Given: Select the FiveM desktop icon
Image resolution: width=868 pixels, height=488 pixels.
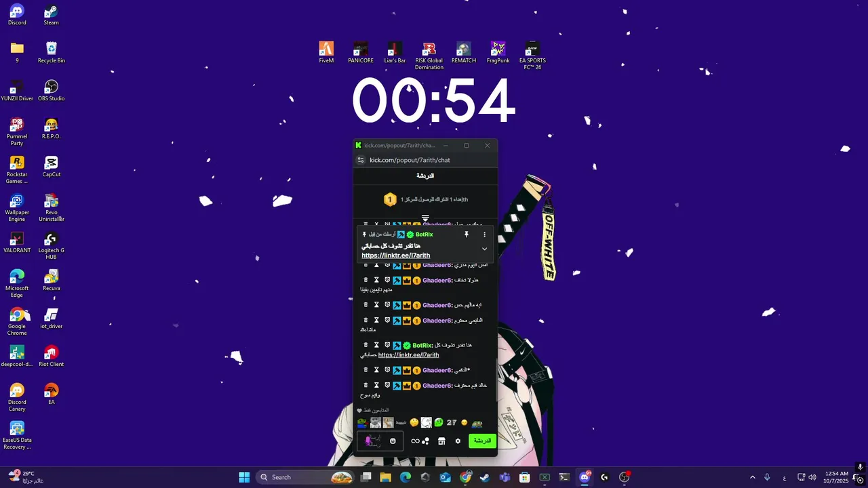Looking at the screenshot, I should tap(326, 53).
